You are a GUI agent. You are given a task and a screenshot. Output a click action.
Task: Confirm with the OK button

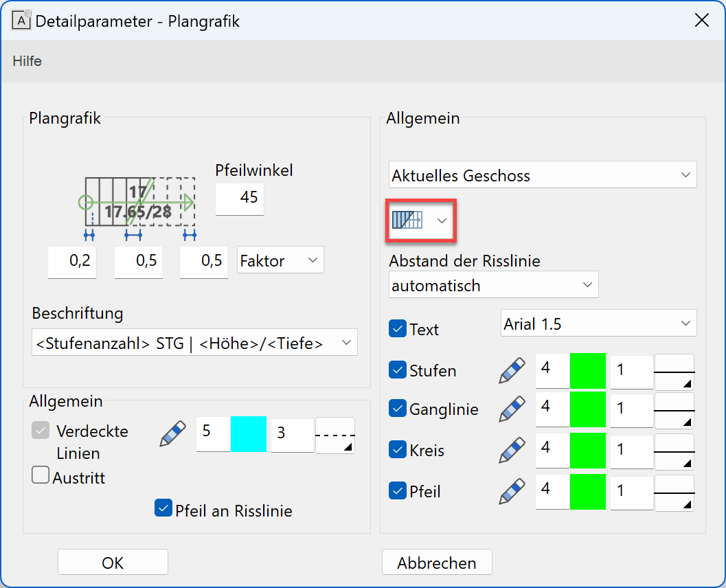click(113, 563)
